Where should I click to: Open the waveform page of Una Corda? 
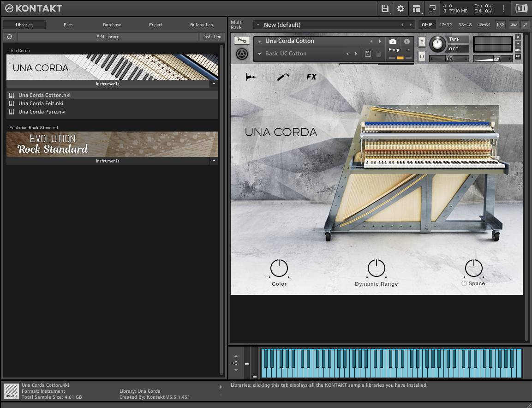pos(251,78)
